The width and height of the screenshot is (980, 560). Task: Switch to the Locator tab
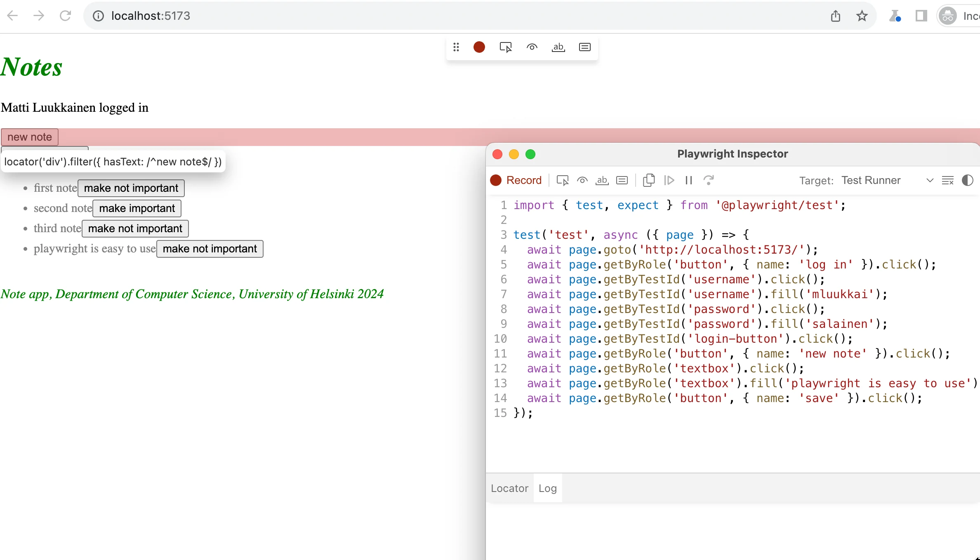pyautogui.click(x=509, y=488)
